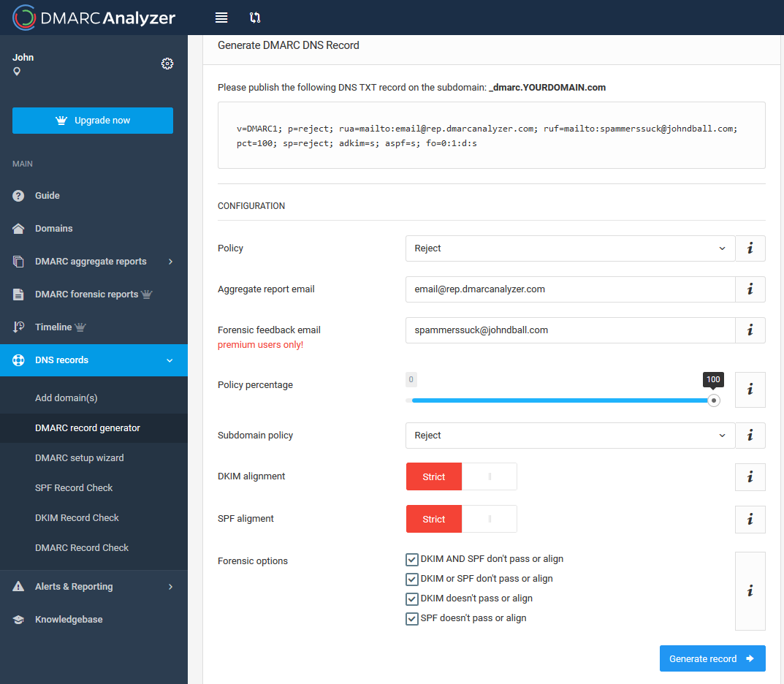Expand DMARC aggregate reports submenu chevron
784x684 pixels.
170,262
